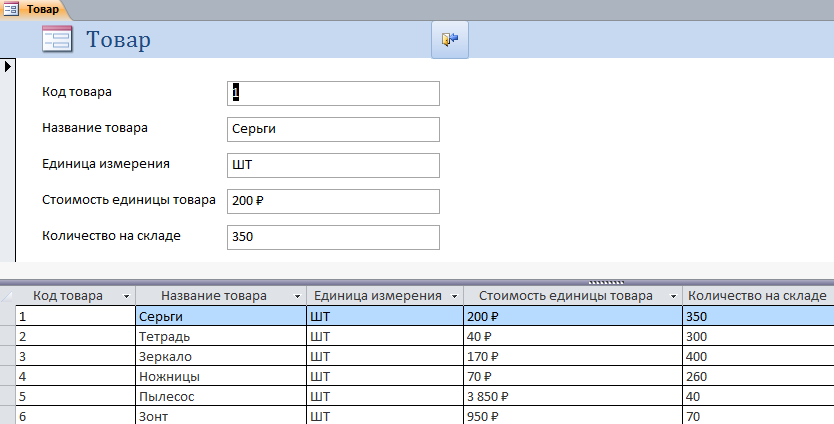
Task: Click code cell 1 in the table
Action: coord(76,316)
